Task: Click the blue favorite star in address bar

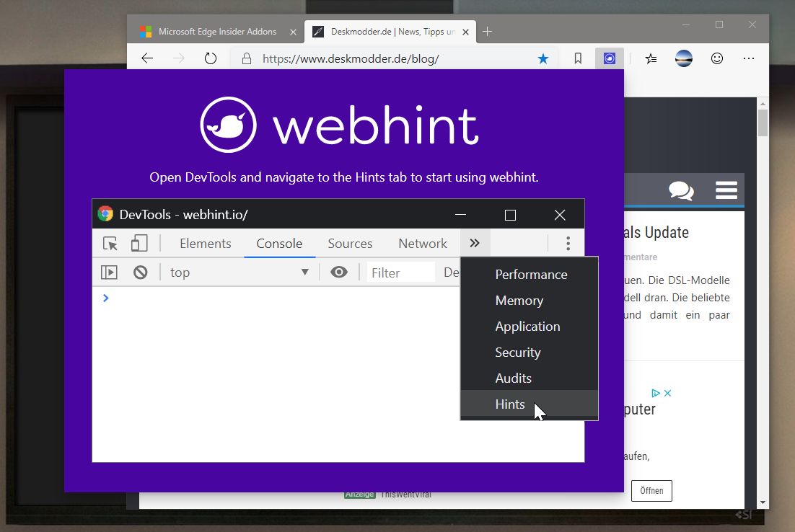Action: click(x=543, y=58)
